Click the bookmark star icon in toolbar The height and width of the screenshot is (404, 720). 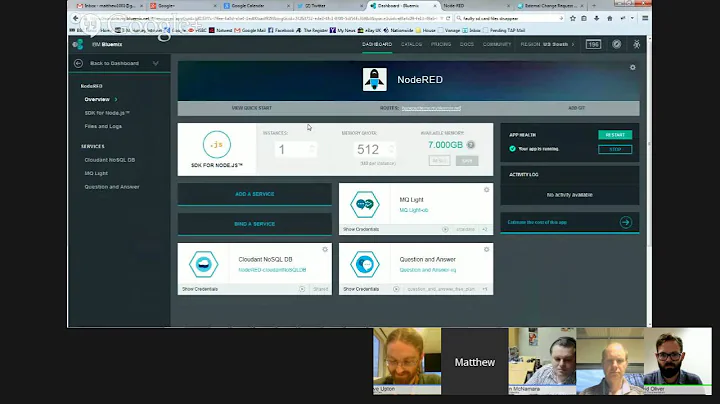pos(573,18)
